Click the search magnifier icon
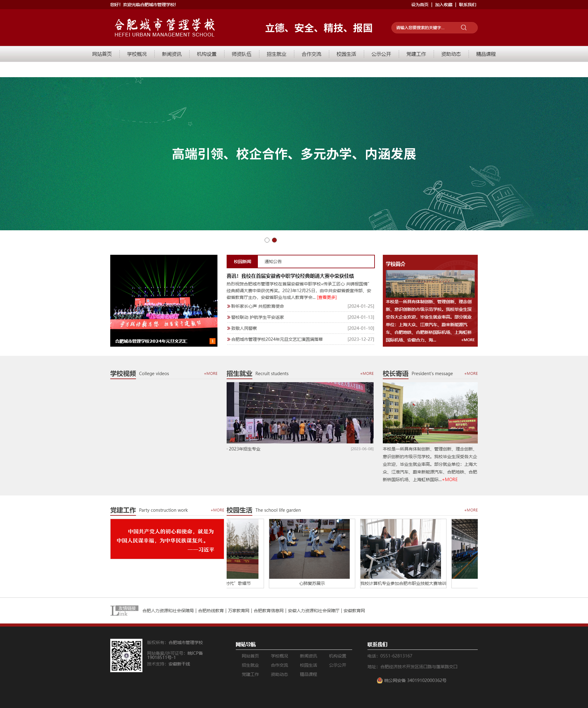 point(463,28)
